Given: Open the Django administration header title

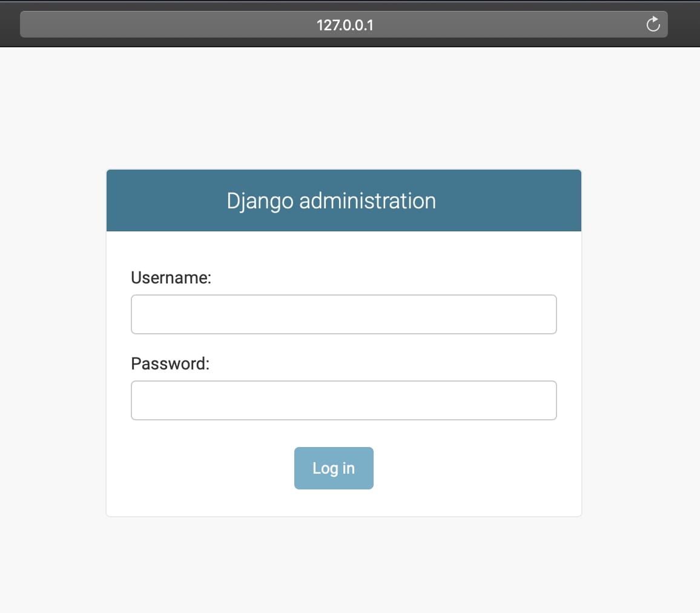Looking at the screenshot, I should coord(331,201).
